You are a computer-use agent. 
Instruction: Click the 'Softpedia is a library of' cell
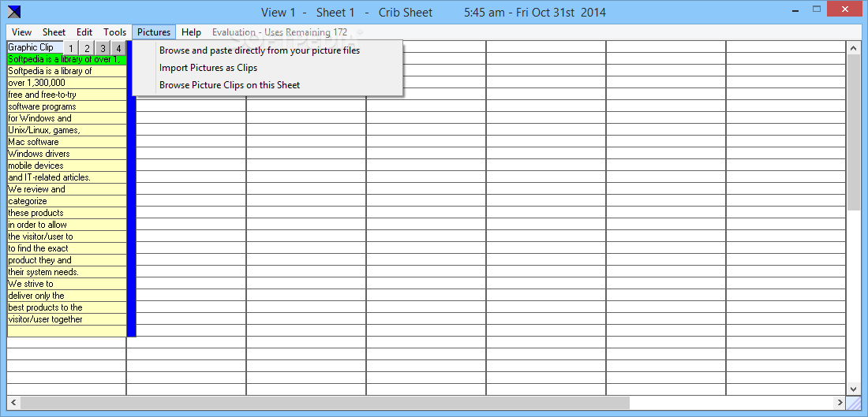click(x=67, y=71)
